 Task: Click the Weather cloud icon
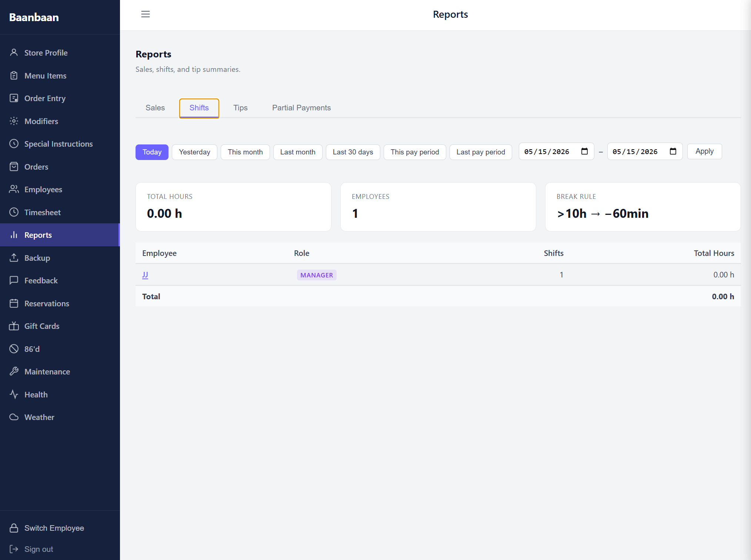pos(14,417)
